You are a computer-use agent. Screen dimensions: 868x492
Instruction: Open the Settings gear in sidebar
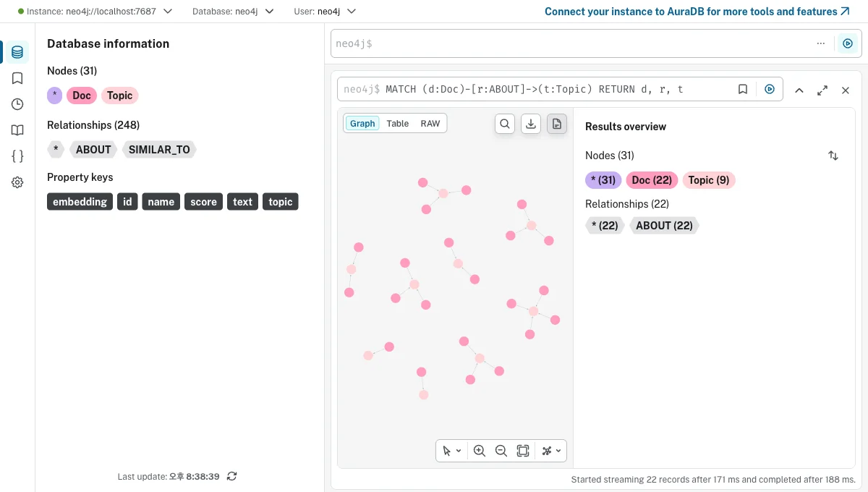[17, 182]
